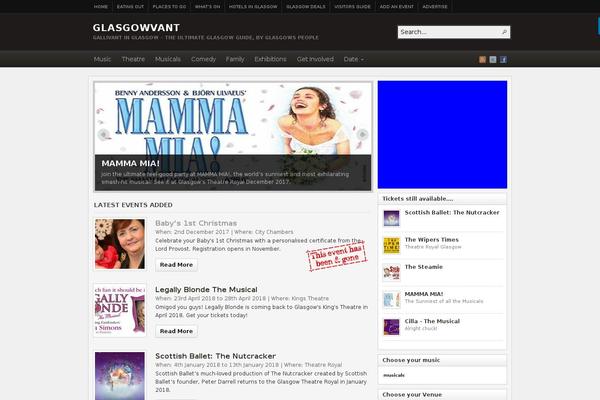600x400 pixels.
Task: Open Scottish Ballet sidebar thumbnail icon
Action: pyautogui.click(x=391, y=218)
